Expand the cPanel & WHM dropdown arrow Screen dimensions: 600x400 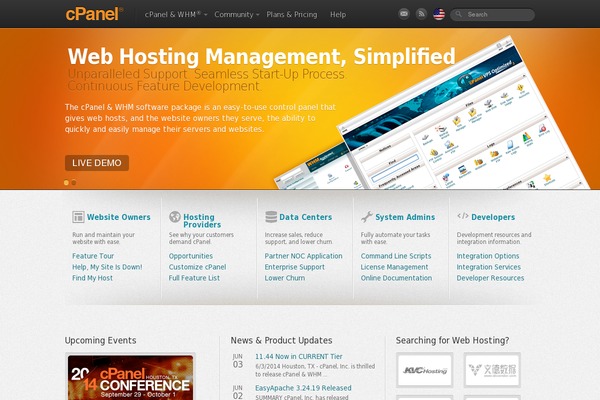[x=205, y=15]
